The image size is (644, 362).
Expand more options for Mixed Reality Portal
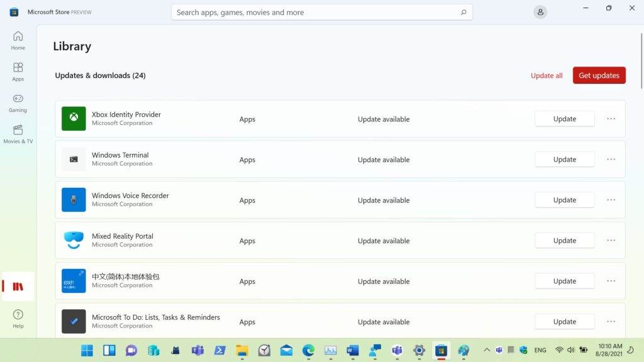[x=611, y=241]
